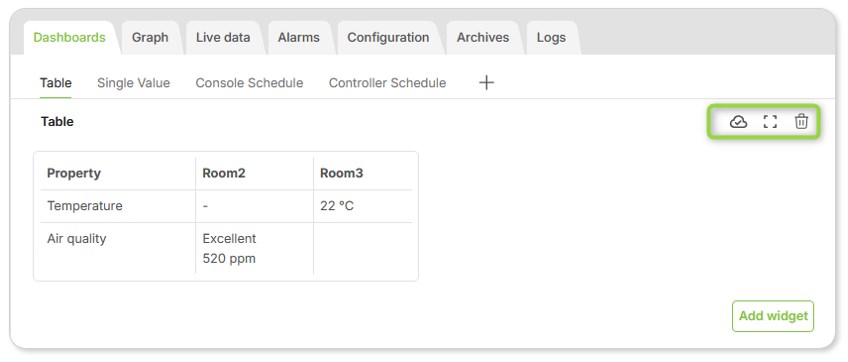
Task: Click the Add widget button
Action: (x=773, y=316)
